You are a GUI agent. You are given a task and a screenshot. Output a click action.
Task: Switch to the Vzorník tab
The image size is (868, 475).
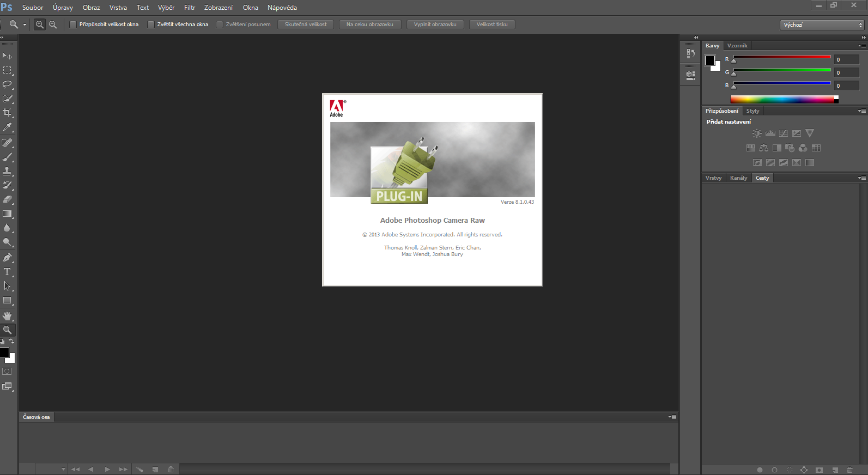click(x=737, y=46)
